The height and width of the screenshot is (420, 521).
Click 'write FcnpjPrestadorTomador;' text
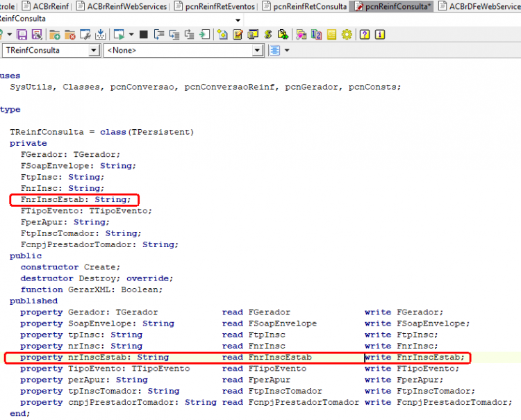(438, 403)
